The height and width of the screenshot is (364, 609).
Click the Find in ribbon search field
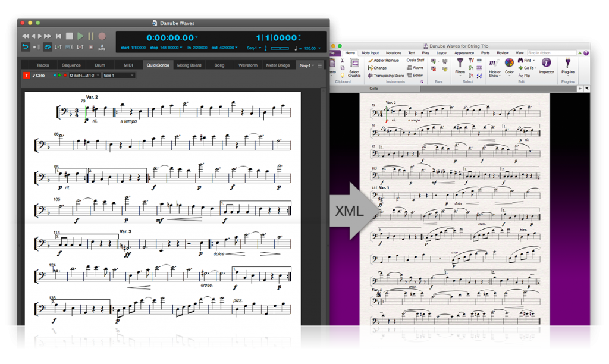coord(550,53)
